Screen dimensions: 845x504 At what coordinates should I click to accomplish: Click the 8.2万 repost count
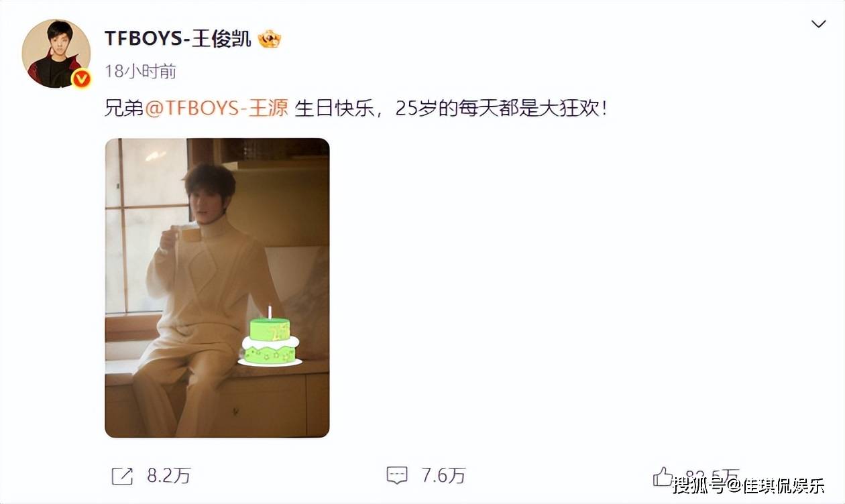click(169, 476)
